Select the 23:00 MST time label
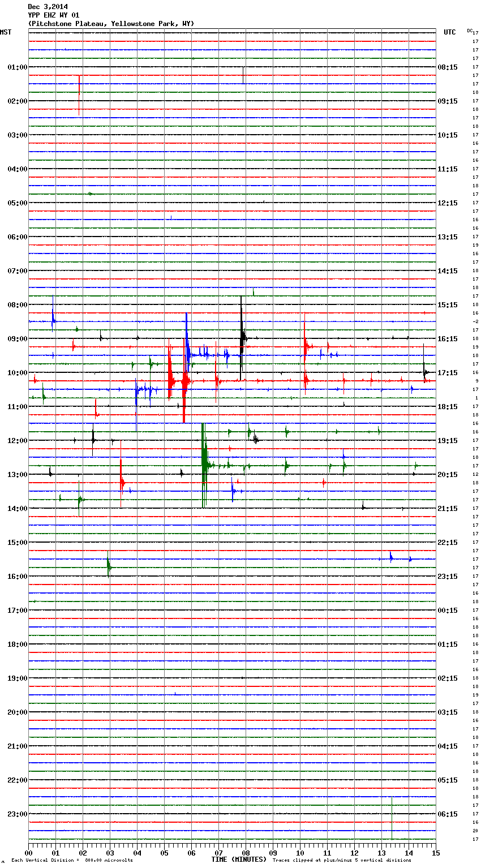The height and width of the screenshot is (868, 481). (x=18, y=814)
